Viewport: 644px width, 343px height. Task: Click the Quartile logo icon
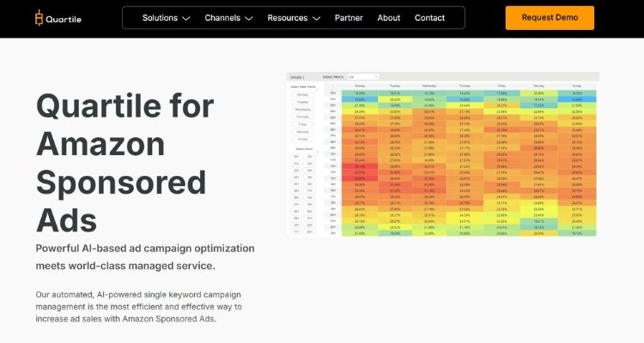(x=39, y=18)
